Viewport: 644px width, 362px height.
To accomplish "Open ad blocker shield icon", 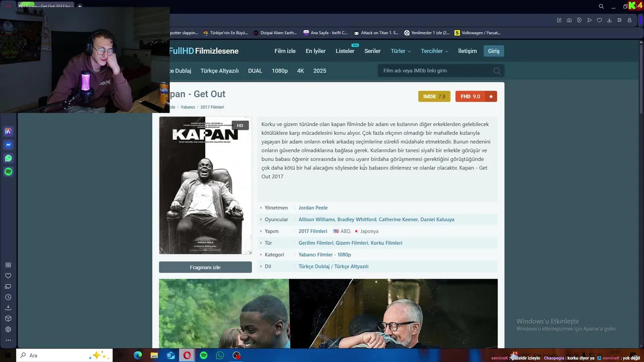I will point(579,20).
